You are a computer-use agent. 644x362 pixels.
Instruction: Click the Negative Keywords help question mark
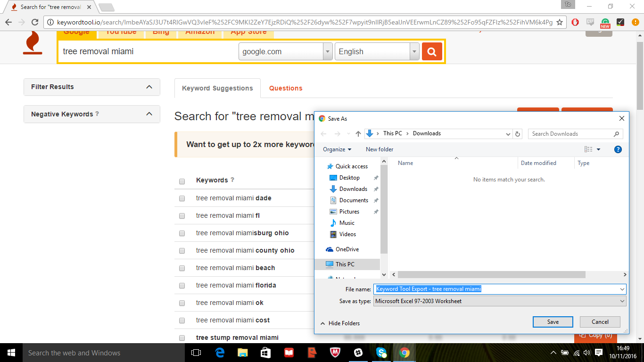[97, 114]
